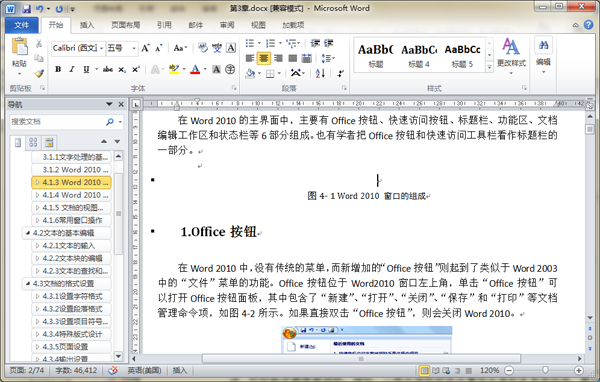Click the Sort A-Z icon
The image size is (600, 382).
(320, 73)
